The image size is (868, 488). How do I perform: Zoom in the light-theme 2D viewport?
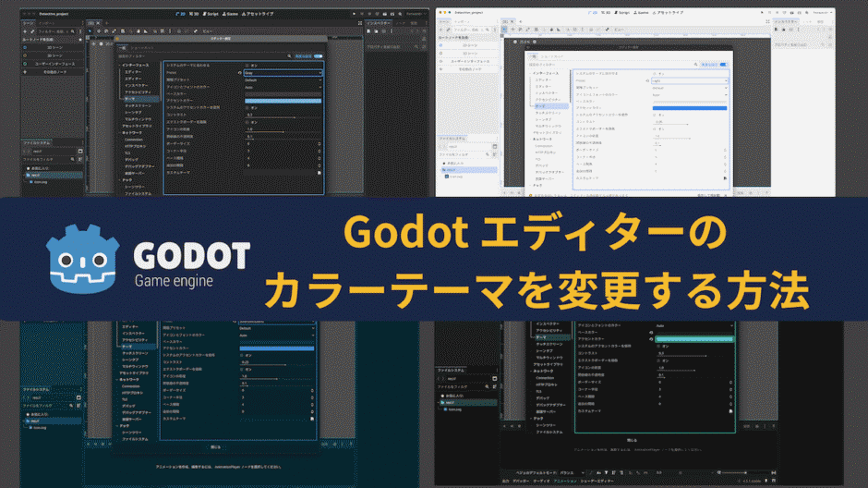(x=535, y=42)
